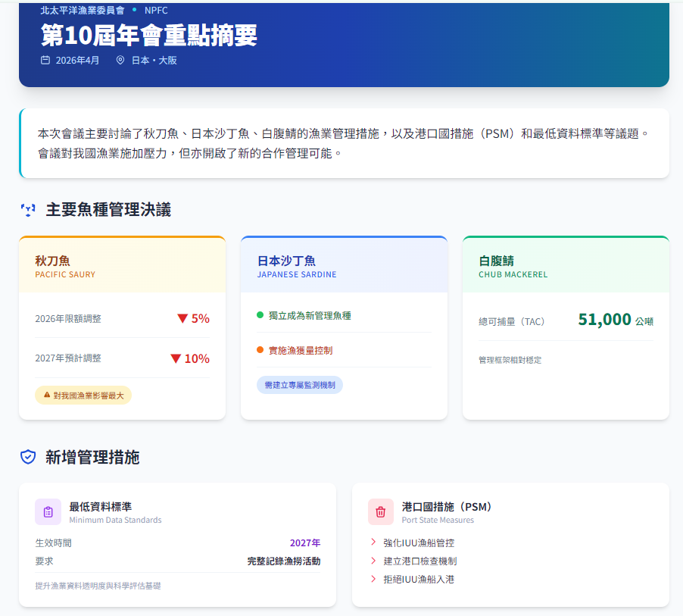
Task: Click the note 提升漁業資料透明度與科學評估基礎
Action: (x=98, y=586)
